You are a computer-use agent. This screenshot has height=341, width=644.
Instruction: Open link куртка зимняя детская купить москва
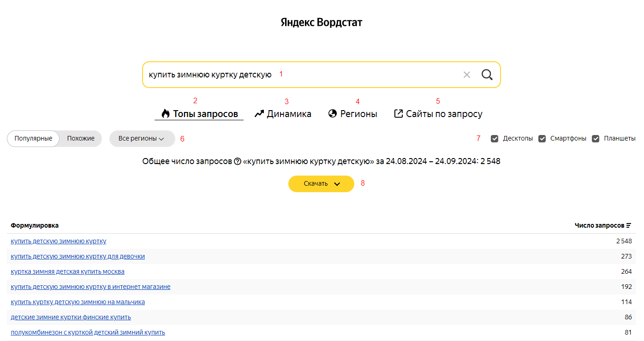(68, 271)
